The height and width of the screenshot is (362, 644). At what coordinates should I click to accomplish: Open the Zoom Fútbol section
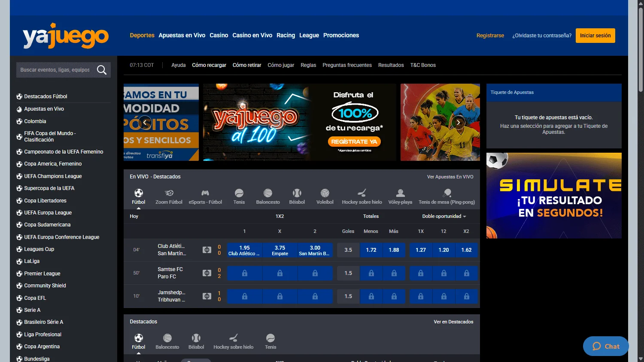pyautogui.click(x=169, y=196)
